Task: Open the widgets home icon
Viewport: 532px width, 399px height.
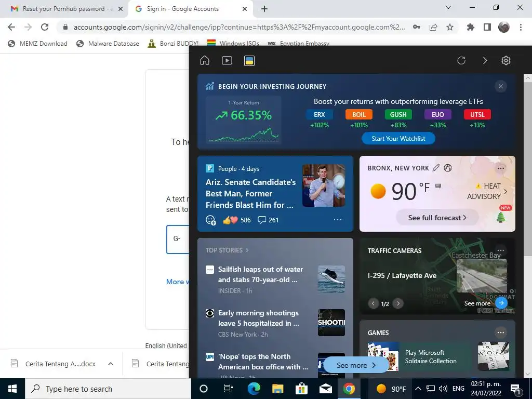Action: (205, 60)
